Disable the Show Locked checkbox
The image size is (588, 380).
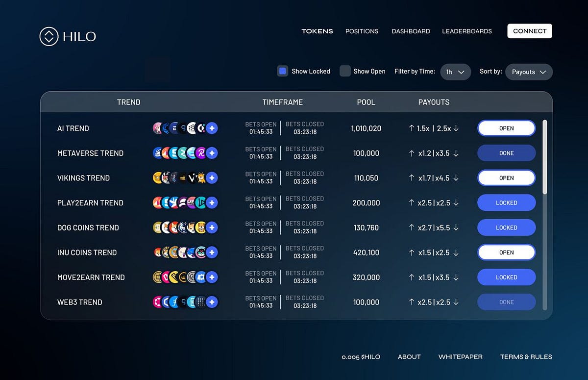coord(282,71)
